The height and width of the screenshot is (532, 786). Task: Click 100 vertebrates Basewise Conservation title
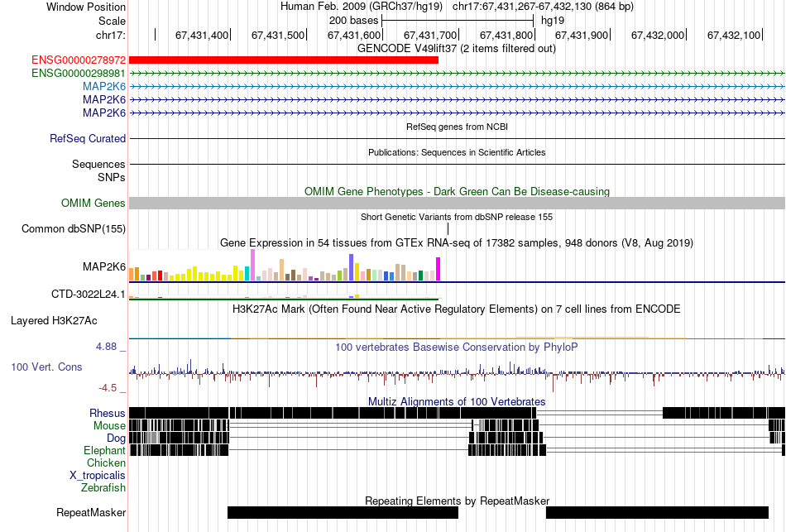pos(457,347)
